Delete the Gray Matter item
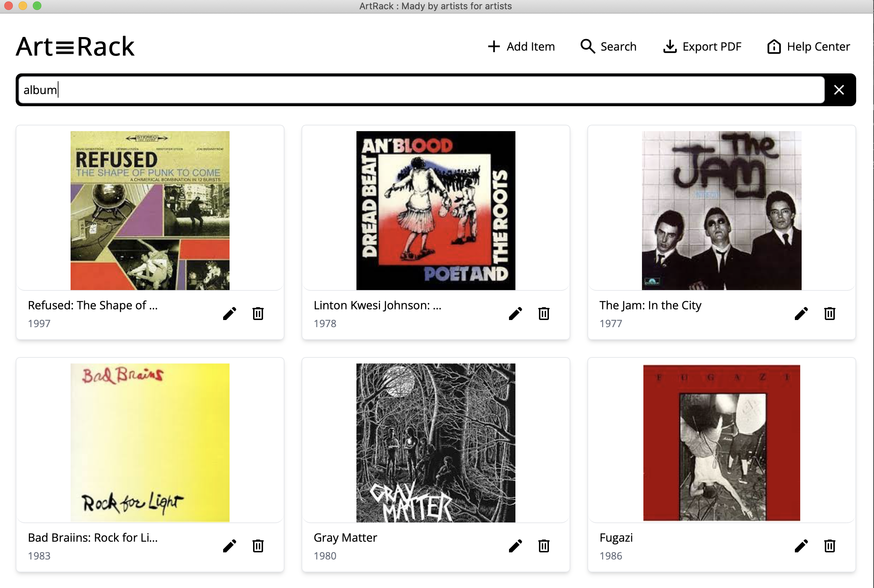 click(x=544, y=546)
